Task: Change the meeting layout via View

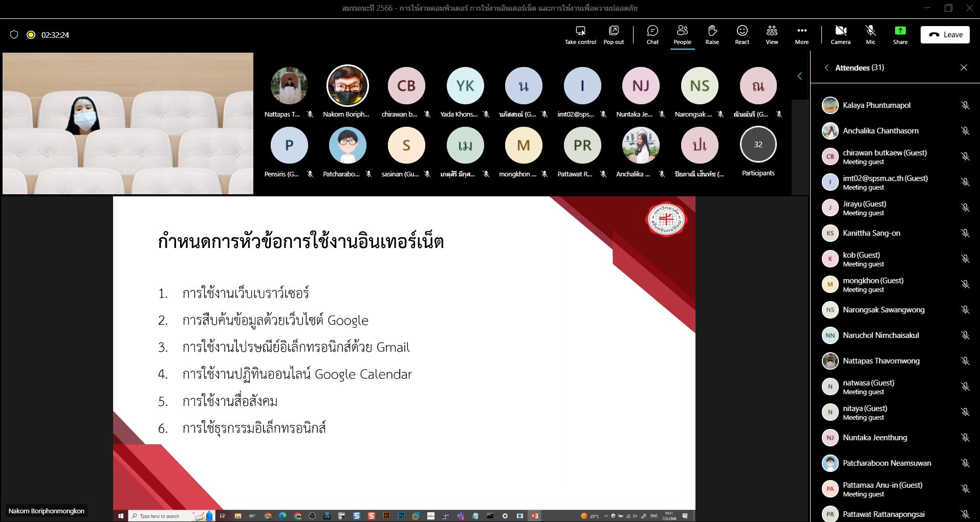Action: 771,34
